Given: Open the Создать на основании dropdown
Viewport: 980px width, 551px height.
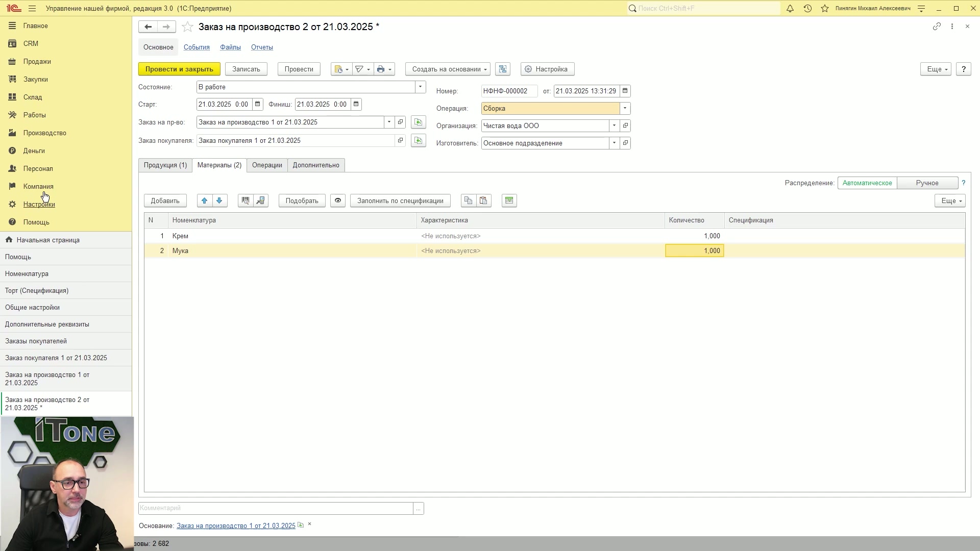Looking at the screenshot, I should (x=448, y=69).
